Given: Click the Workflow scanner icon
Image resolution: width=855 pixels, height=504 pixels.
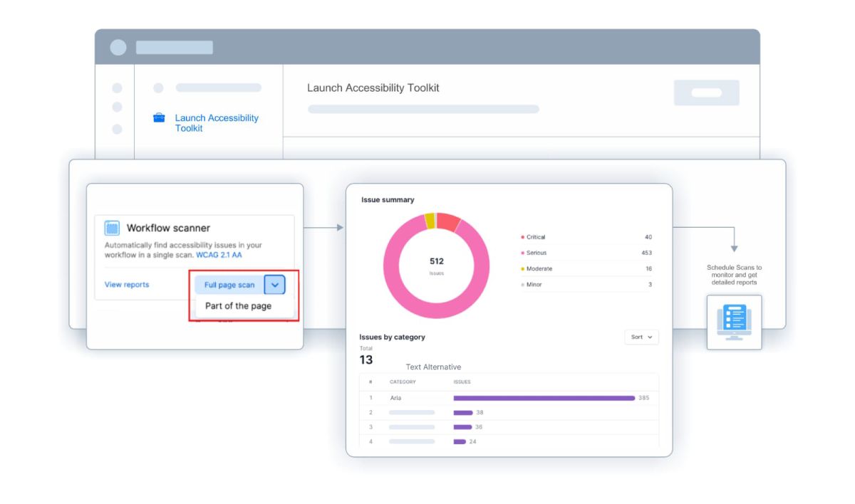Looking at the screenshot, I should pos(112,228).
